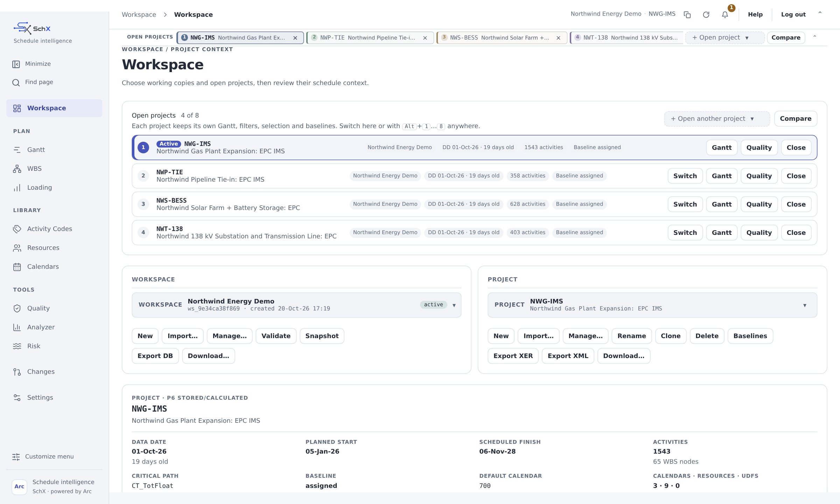
Task: Click the Minimize sidebar icon
Action: click(16, 64)
